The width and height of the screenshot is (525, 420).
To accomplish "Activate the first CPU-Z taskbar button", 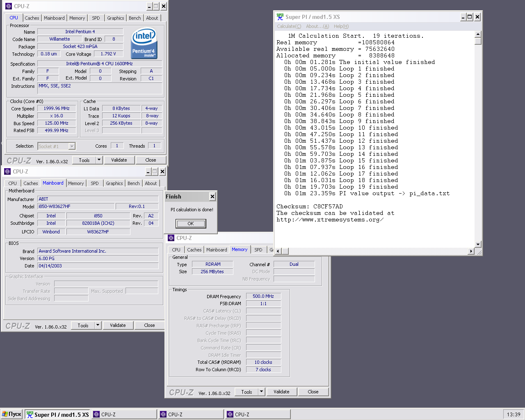I will pyautogui.click(x=124, y=414).
